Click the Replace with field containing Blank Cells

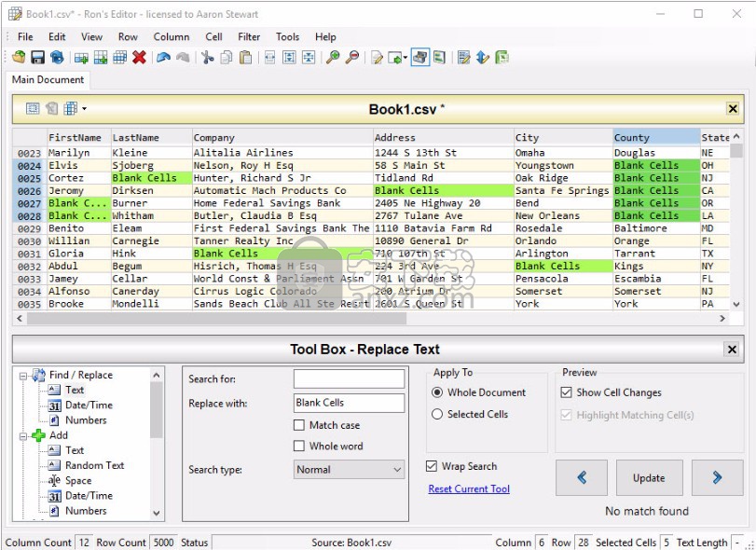click(x=349, y=403)
